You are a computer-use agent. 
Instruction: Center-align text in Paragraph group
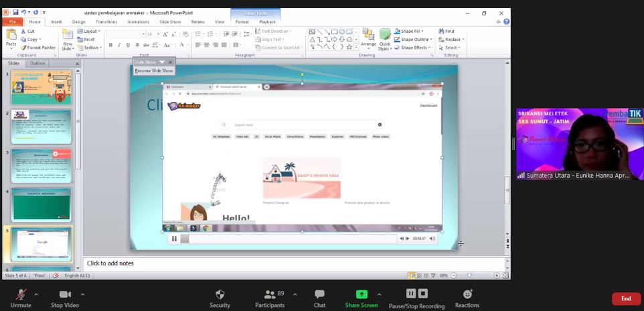207,45
